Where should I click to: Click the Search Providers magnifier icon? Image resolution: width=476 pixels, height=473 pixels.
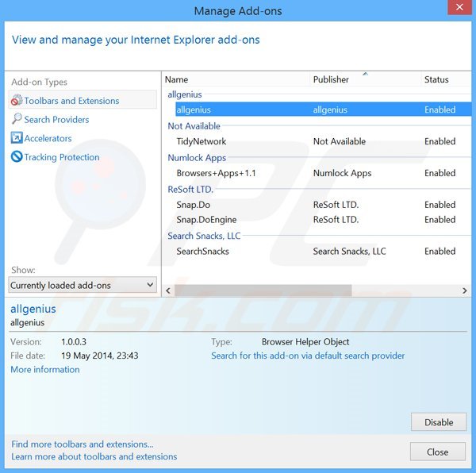pyautogui.click(x=17, y=119)
